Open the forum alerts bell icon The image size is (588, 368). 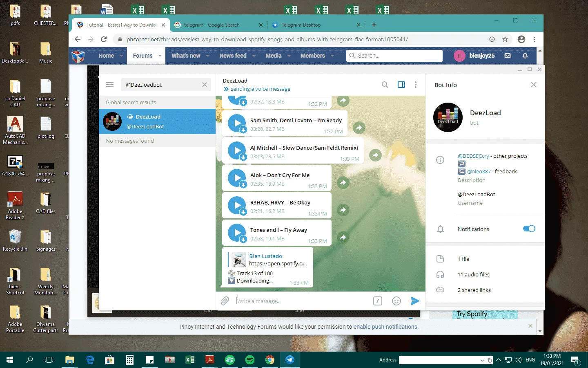point(525,56)
